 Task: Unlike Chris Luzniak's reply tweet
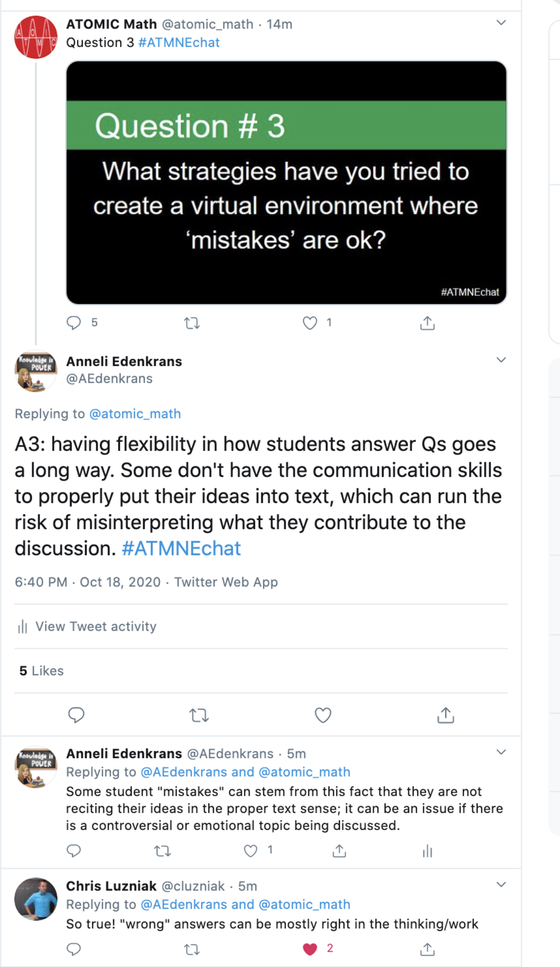(310, 949)
